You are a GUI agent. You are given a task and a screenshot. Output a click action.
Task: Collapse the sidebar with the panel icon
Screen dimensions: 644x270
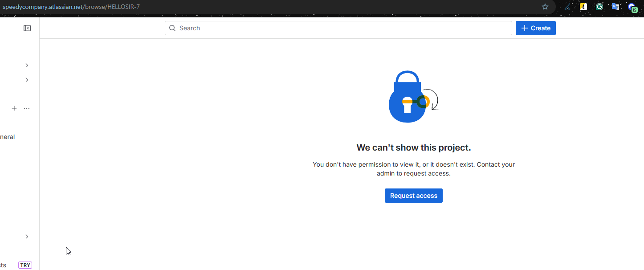tap(27, 28)
